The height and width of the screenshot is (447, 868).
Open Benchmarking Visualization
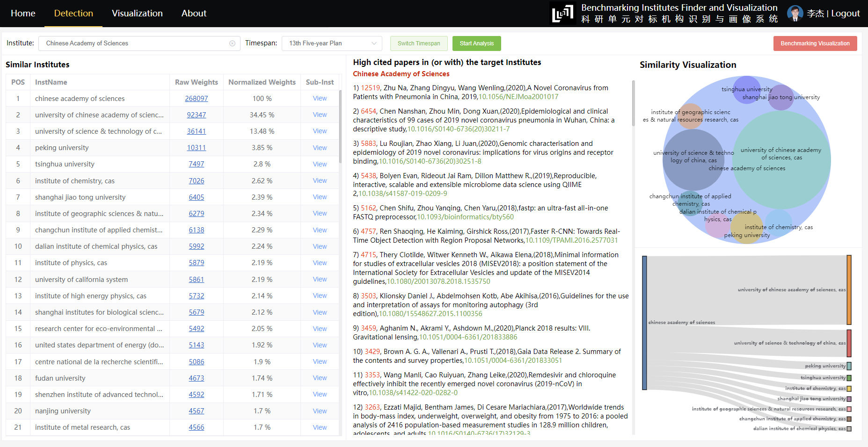click(x=815, y=43)
